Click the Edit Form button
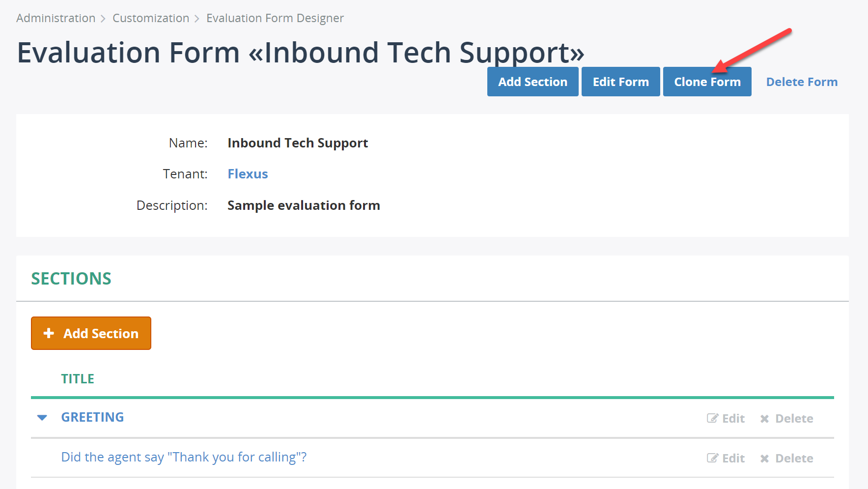Image resolution: width=868 pixels, height=489 pixels. [620, 82]
